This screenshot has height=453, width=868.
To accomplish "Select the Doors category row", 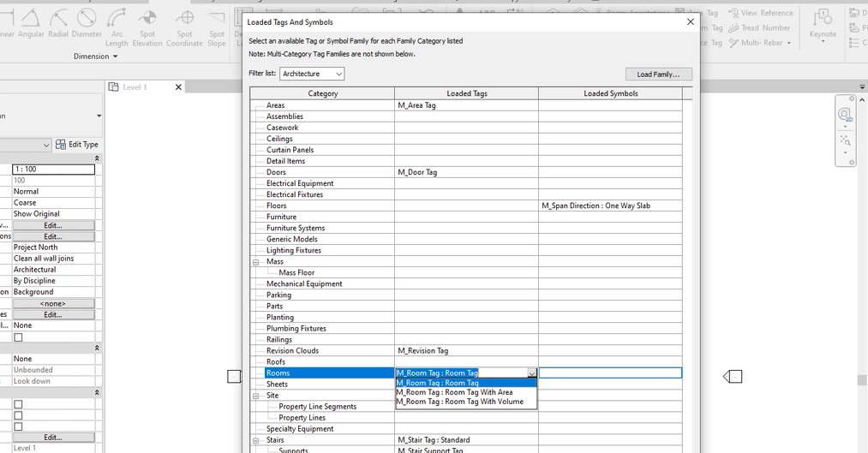I will (322, 172).
